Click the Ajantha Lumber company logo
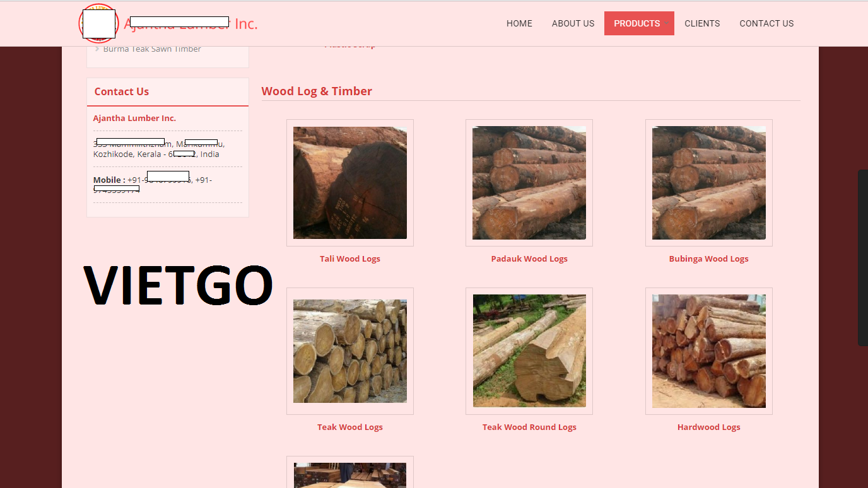The height and width of the screenshot is (488, 868). pyautogui.click(x=98, y=23)
